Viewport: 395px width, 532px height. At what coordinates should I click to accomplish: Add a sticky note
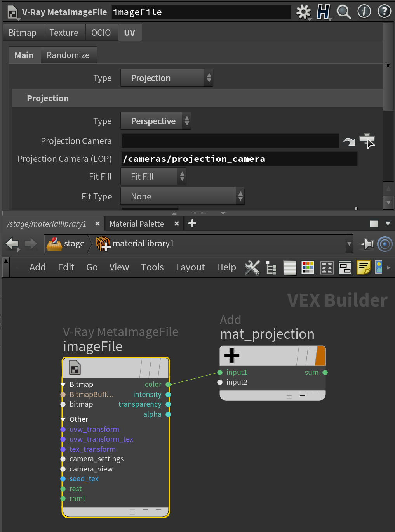pyautogui.click(x=364, y=267)
